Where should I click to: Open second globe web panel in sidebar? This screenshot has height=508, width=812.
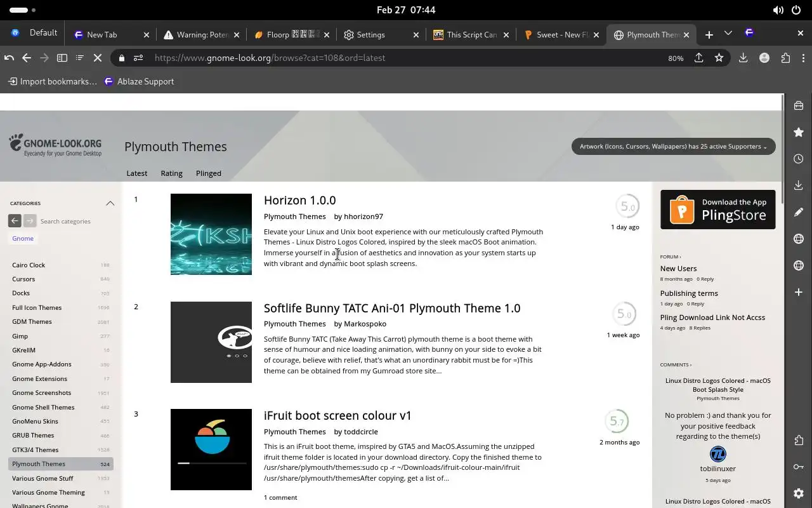point(799,265)
